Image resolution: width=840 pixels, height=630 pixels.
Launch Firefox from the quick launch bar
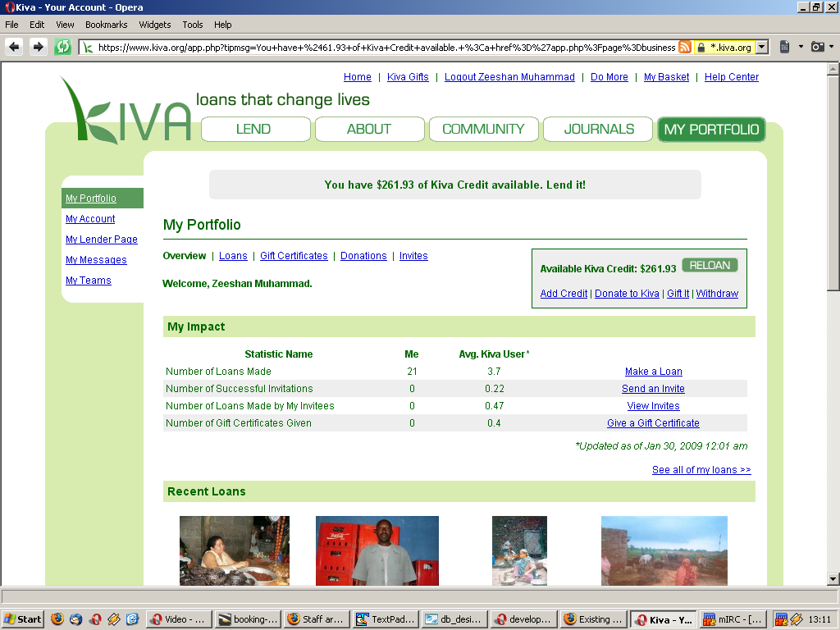(x=57, y=619)
